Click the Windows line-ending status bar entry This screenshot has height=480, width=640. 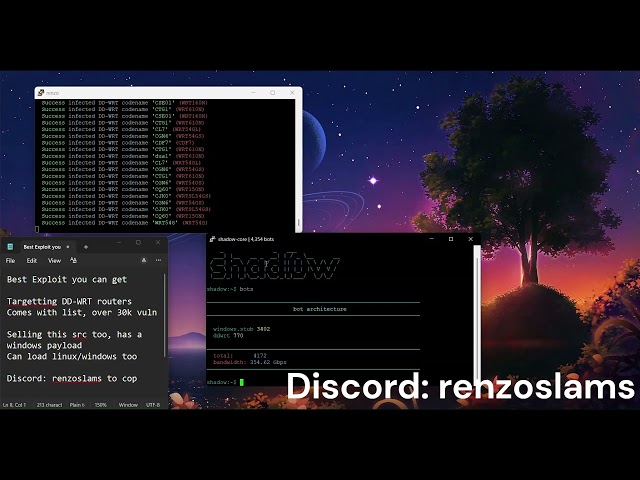pyautogui.click(x=128, y=405)
